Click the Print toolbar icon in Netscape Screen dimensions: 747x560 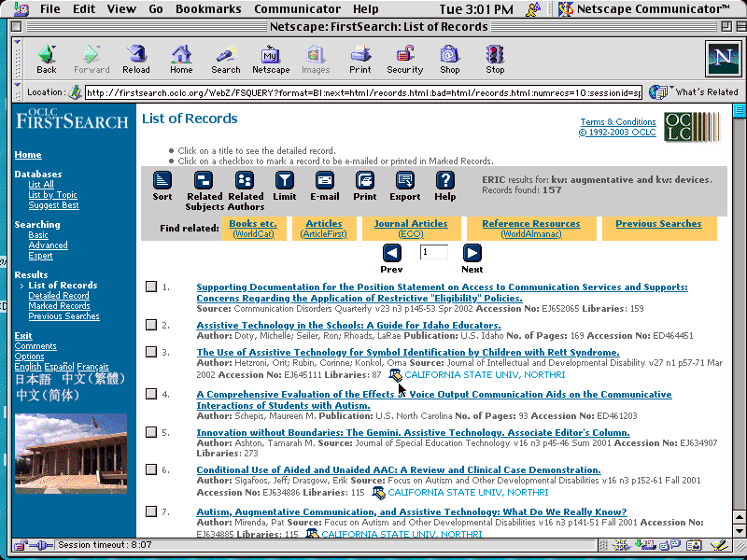tap(360, 60)
